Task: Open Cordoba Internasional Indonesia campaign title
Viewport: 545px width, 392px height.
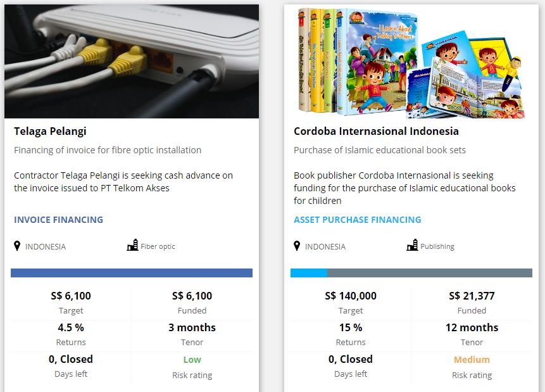Action: click(376, 131)
